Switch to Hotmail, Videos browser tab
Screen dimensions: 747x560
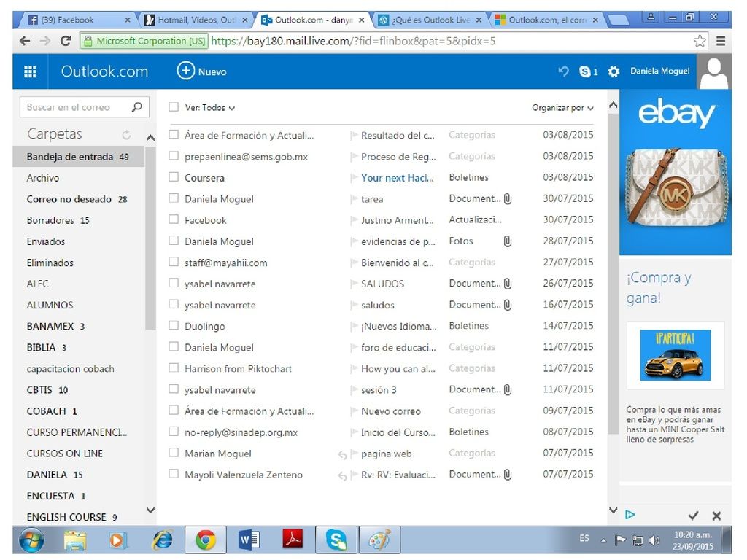pyautogui.click(x=196, y=20)
